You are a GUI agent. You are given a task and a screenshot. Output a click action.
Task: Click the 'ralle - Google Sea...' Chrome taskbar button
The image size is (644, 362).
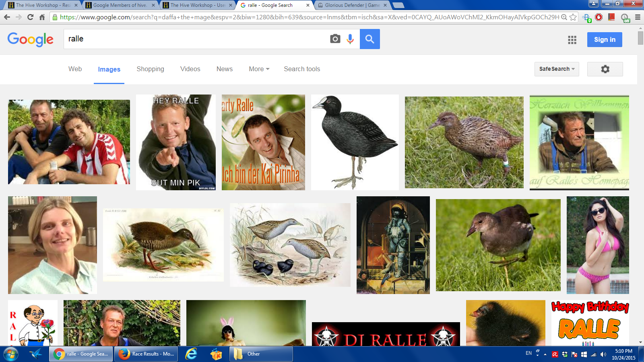pos(82,354)
